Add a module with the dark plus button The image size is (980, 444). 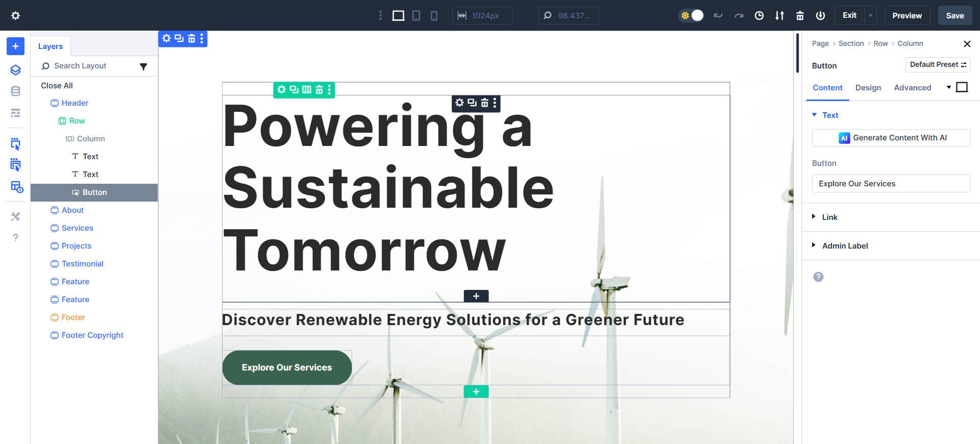[476, 296]
